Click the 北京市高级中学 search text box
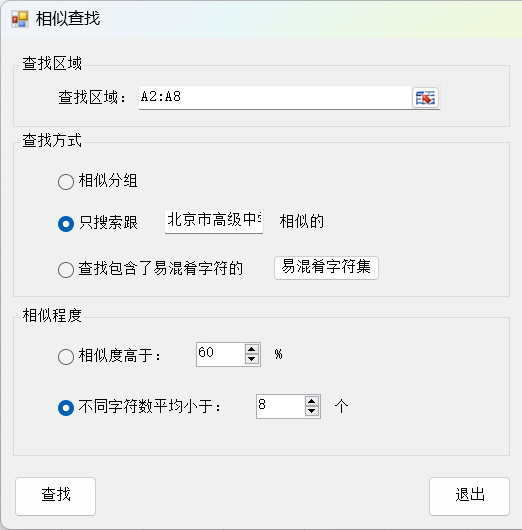 coord(214,221)
